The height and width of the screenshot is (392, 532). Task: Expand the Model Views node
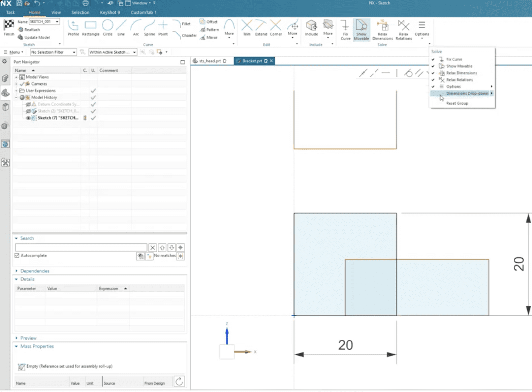click(16, 77)
